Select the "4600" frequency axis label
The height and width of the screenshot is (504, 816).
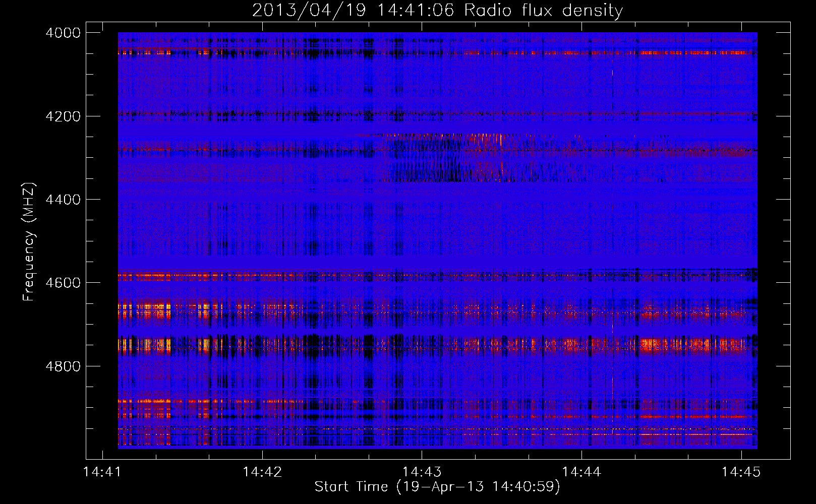coord(63,283)
